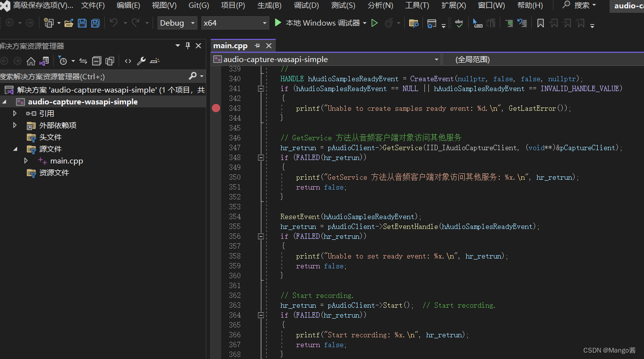Expand the 外部依赖项 tree node
Screen dimensions: 644x359
(x=15, y=126)
